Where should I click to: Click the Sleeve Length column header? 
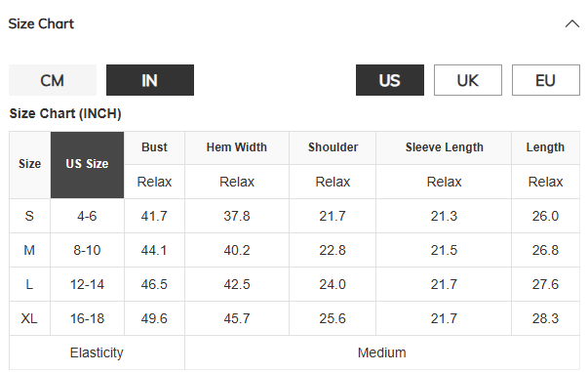point(444,147)
